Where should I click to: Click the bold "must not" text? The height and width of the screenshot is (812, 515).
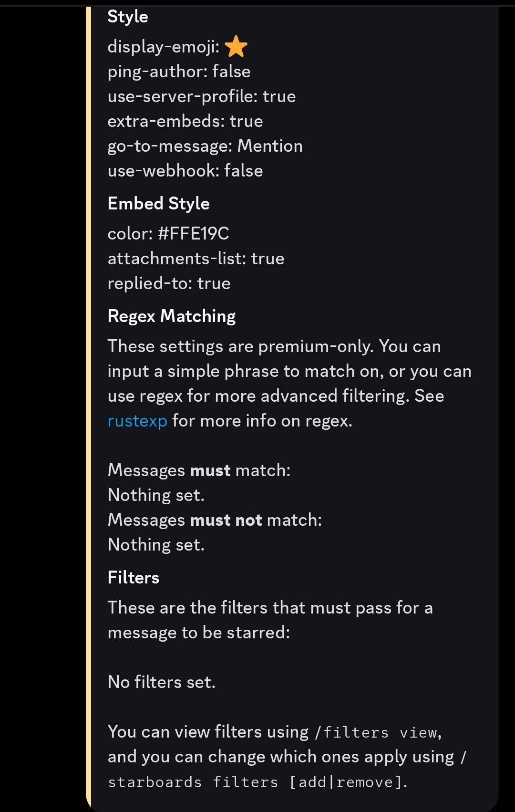tap(226, 520)
